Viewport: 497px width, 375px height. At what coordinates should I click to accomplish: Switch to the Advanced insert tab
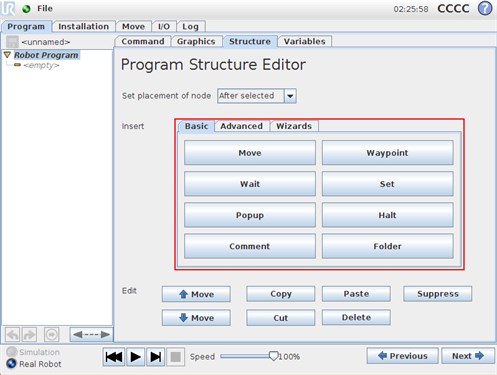(x=241, y=126)
